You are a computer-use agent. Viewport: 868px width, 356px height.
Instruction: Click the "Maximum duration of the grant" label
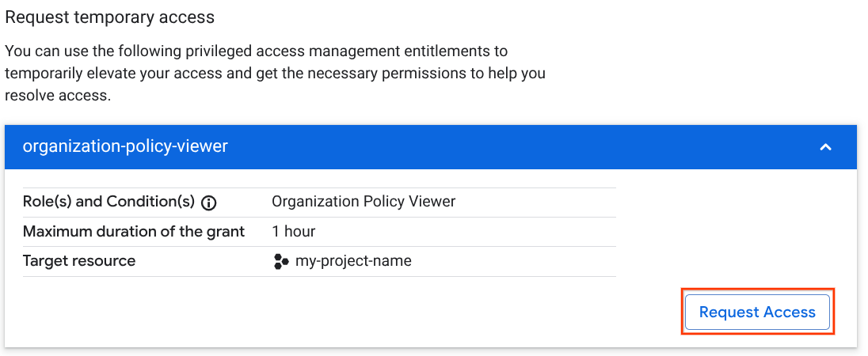click(x=134, y=232)
